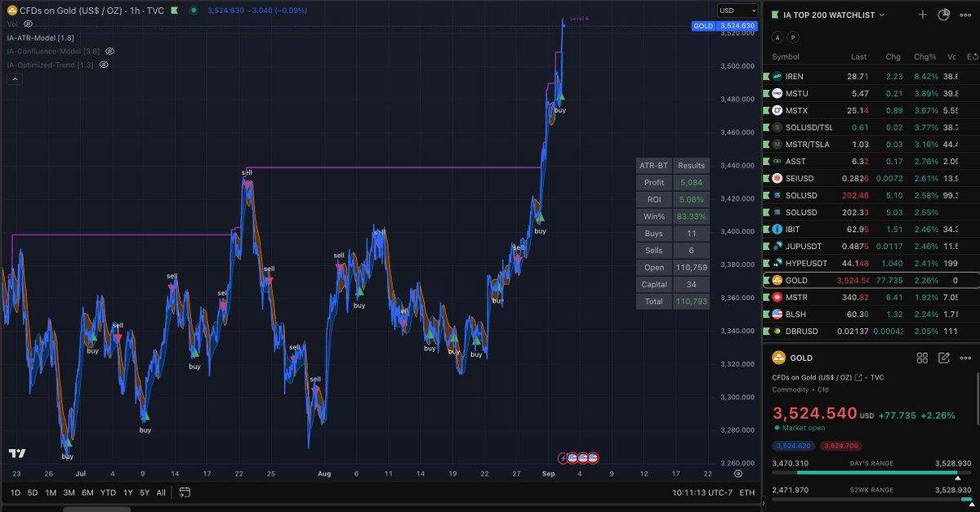Add a symbol to the watchlist
This screenshot has width=980, height=512.
pos(923,15)
